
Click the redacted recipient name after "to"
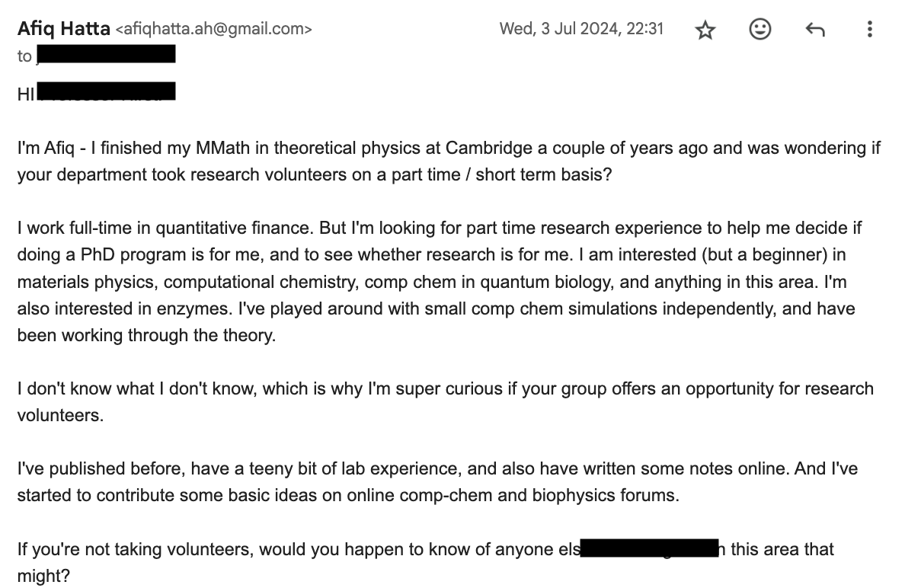[106, 54]
